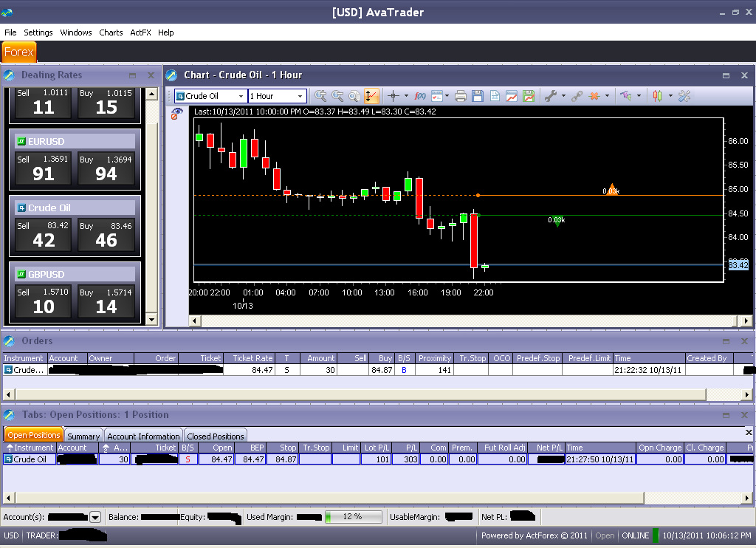Click the Crude Oil Buy rate 46
This screenshot has height=548, width=756.
[x=106, y=234]
